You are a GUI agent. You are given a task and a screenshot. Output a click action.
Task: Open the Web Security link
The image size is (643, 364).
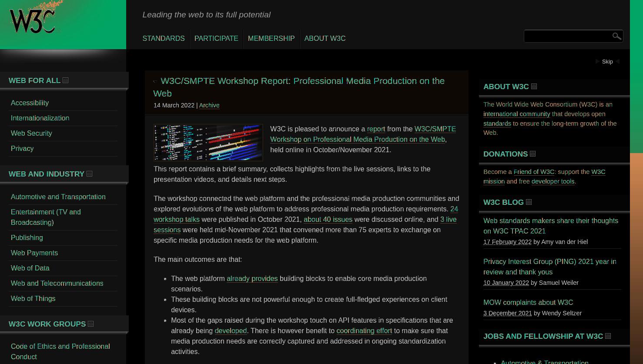click(x=31, y=134)
